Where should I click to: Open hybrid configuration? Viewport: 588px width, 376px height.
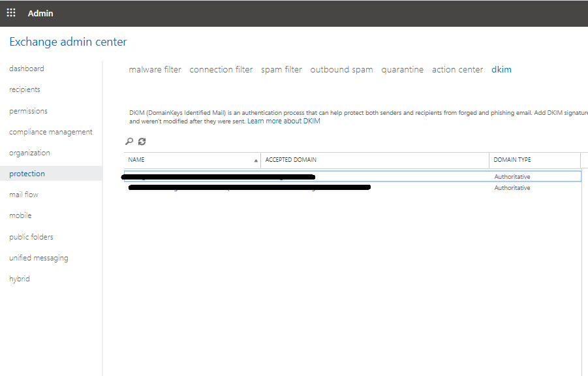[x=20, y=279]
